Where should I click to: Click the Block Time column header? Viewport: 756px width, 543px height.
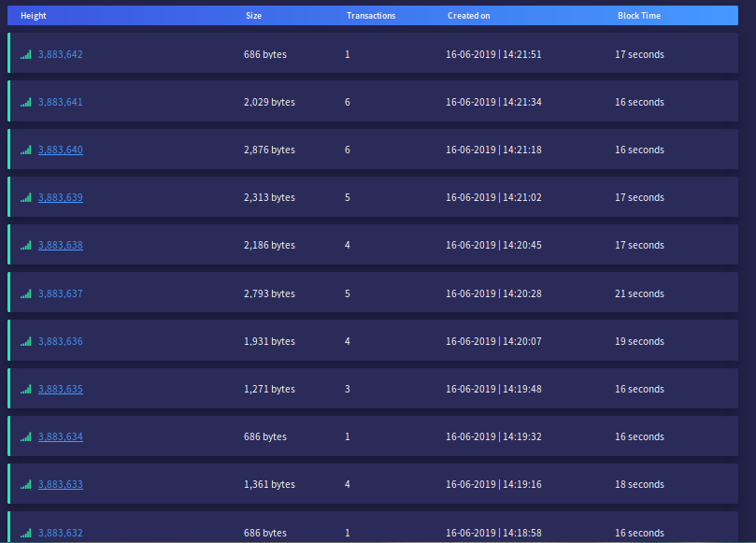tap(639, 16)
